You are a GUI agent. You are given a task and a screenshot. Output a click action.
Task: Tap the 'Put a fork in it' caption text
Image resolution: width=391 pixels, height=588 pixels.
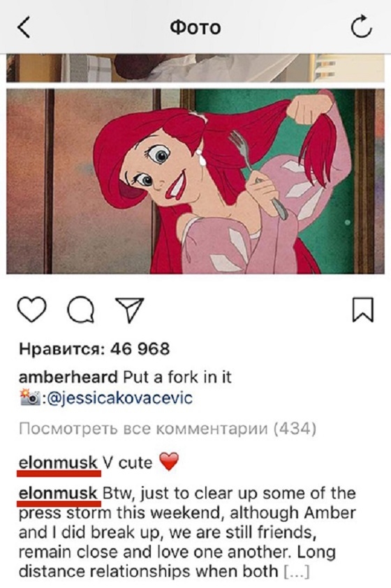pos(177,377)
